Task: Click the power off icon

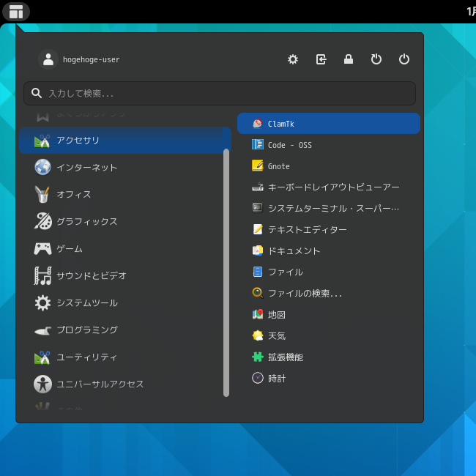Action: [404, 59]
